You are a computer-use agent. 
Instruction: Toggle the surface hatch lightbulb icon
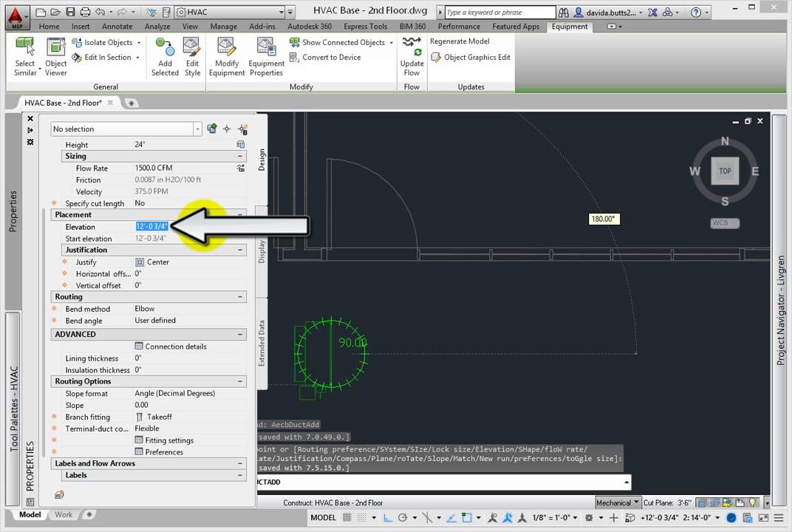pos(753,502)
